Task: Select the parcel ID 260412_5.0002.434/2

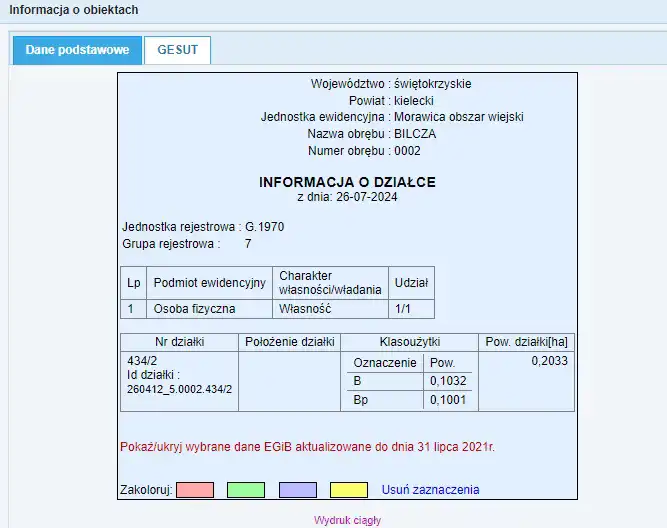Action: (x=180, y=389)
